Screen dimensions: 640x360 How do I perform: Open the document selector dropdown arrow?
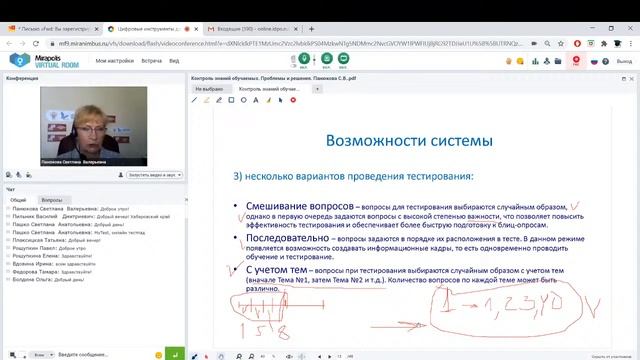[x=318, y=89]
